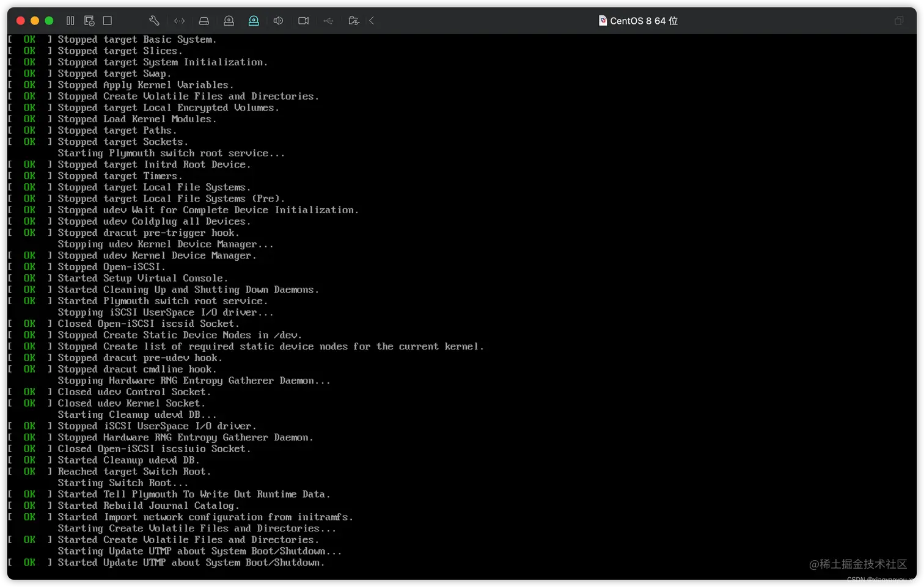Open the network adapter icon
924x587 pixels.
click(179, 21)
